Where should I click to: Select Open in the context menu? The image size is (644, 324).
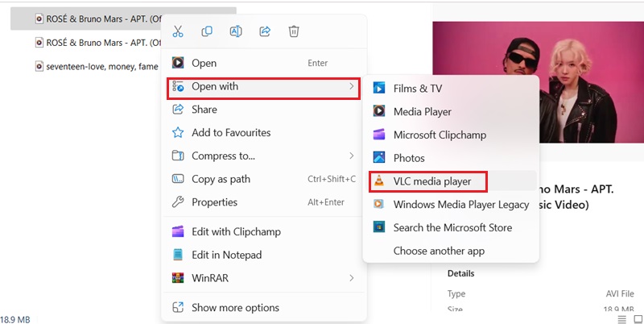point(263,63)
